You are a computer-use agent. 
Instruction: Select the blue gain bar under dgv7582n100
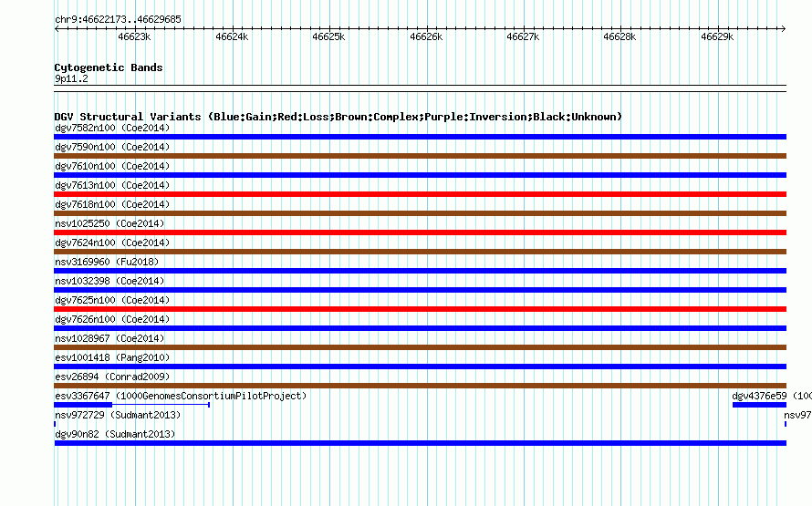click(x=420, y=137)
